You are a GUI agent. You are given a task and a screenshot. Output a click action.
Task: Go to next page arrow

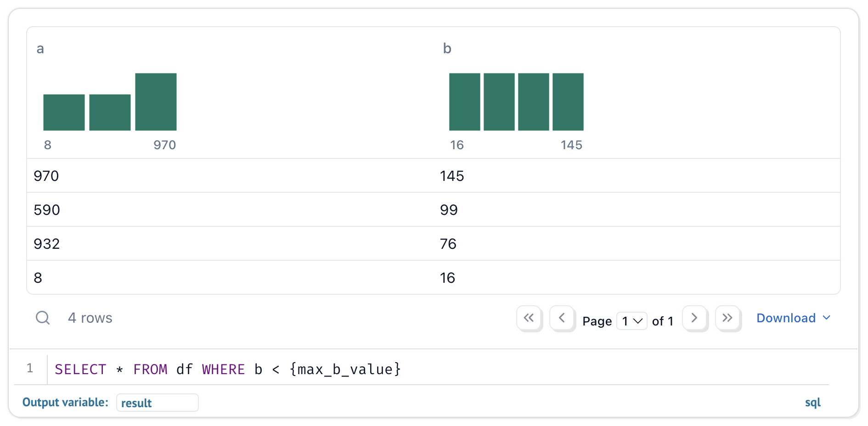[x=694, y=318]
